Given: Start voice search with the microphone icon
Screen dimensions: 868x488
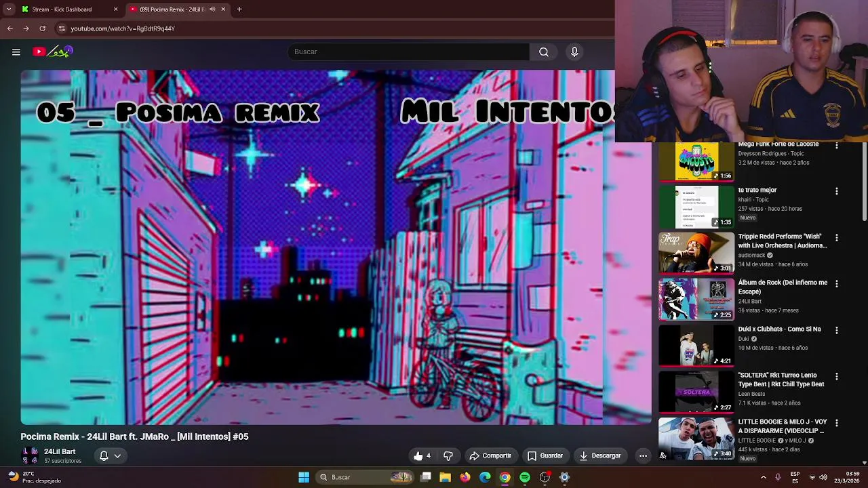Looking at the screenshot, I should (x=574, y=52).
